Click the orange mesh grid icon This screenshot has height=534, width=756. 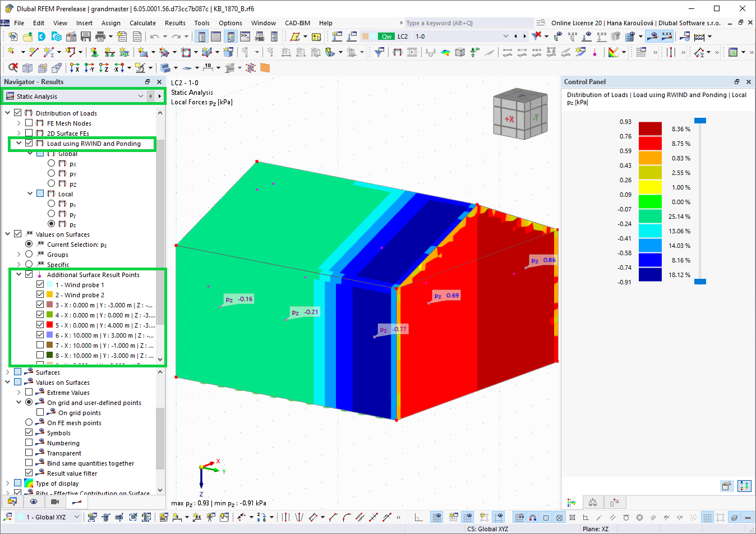tap(265, 68)
